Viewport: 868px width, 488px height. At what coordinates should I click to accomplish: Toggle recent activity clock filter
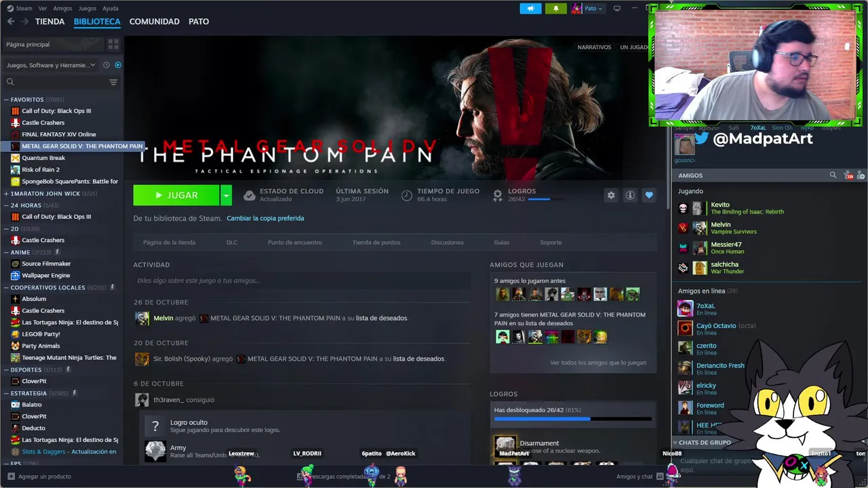click(x=106, y=65)
